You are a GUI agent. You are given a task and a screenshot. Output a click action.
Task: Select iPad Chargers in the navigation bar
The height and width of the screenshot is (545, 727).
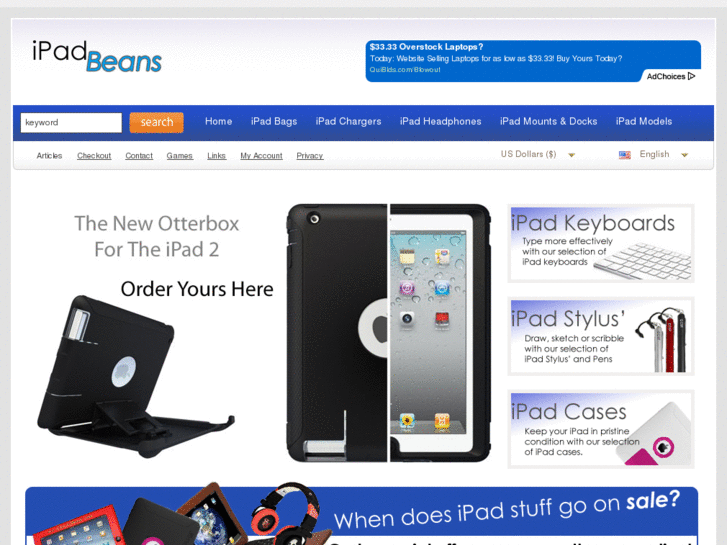(x=348, y=122)
